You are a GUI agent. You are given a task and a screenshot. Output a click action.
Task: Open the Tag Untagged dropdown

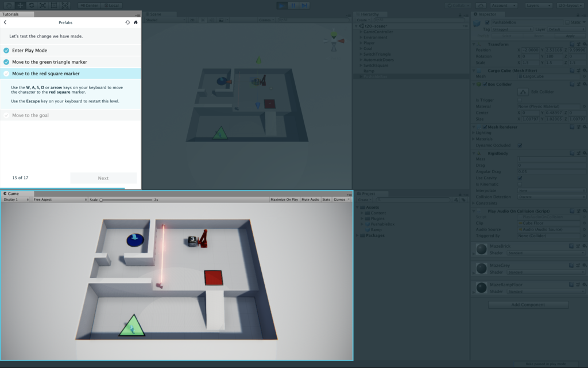point(513,29)
